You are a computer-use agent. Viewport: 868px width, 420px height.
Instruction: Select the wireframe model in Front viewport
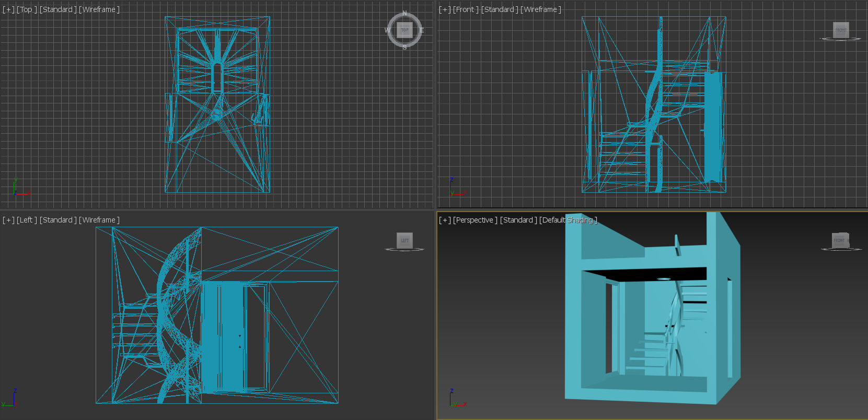point(654,104)
